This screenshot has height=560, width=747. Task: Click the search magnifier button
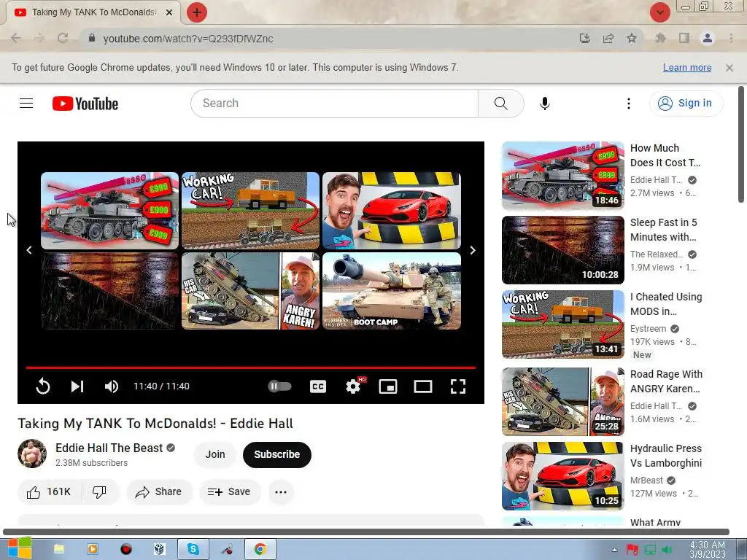[x=500, y=104]
